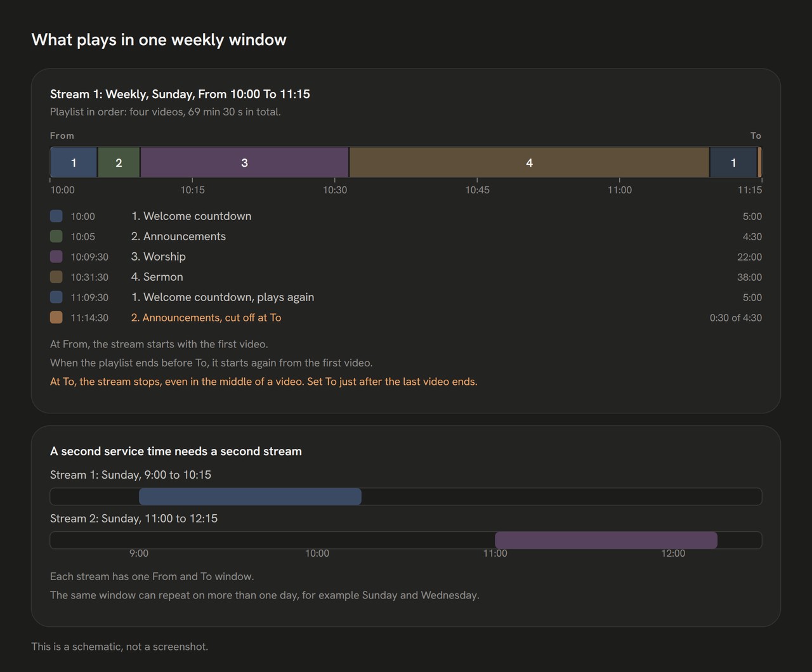The height and width of the screenshot is (672, 812).
Task: Click the 'Stream 1: Weekly, Sunday' heading
Action: coord(180,94)
